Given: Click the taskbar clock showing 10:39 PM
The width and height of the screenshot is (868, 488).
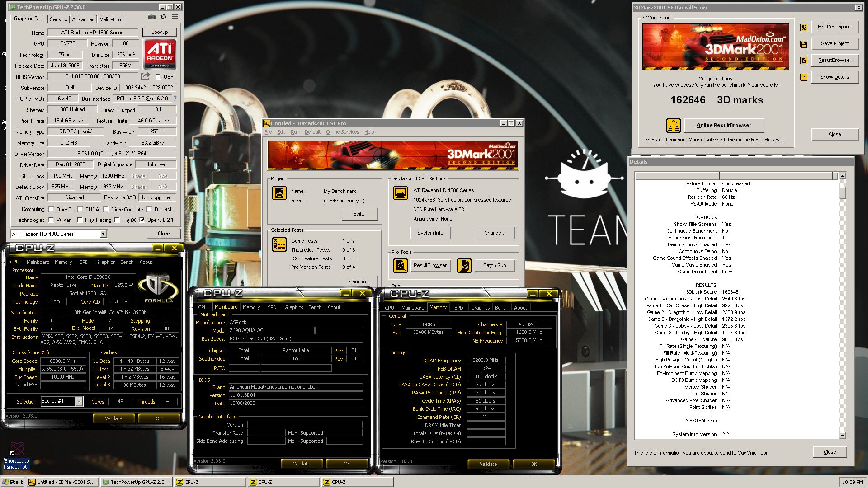Looking at the screenshot, I should click(853, 482).
